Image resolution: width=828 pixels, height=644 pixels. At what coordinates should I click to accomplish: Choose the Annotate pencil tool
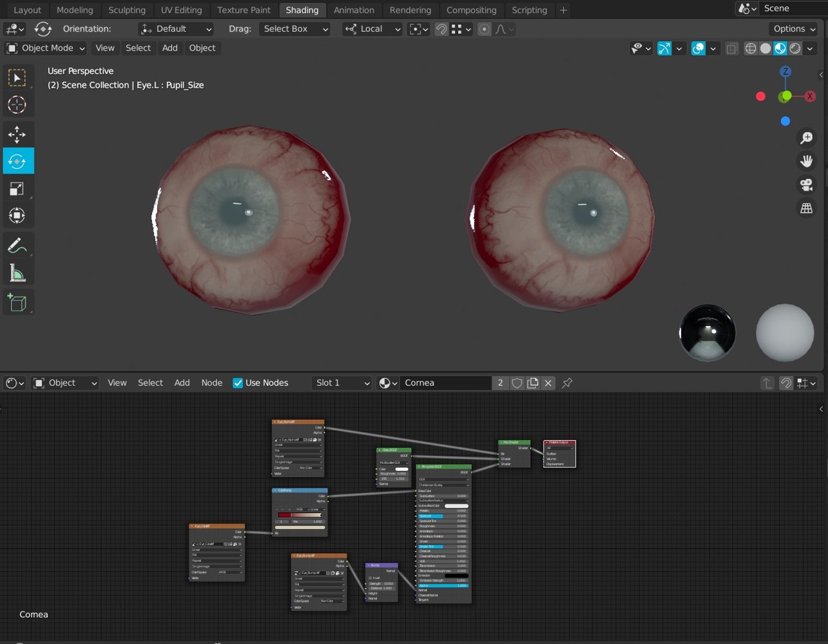tap(17, 245)
